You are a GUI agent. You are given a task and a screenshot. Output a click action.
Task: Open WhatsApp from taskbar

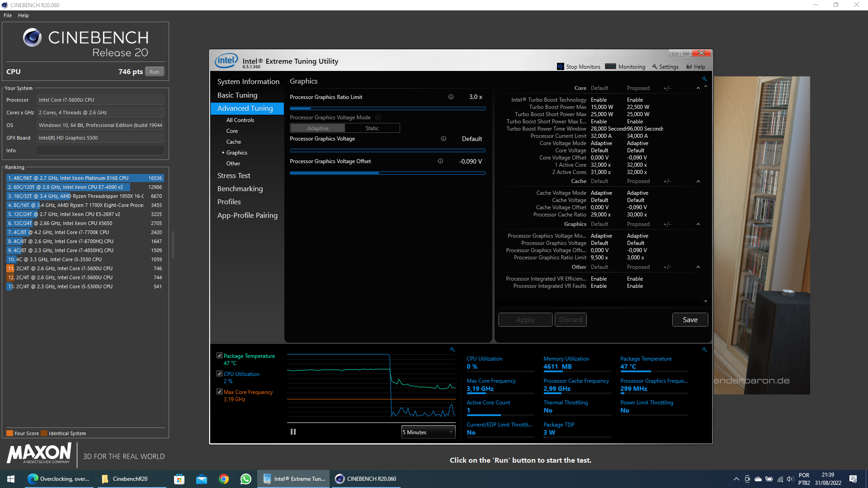[x=246, y=479]
